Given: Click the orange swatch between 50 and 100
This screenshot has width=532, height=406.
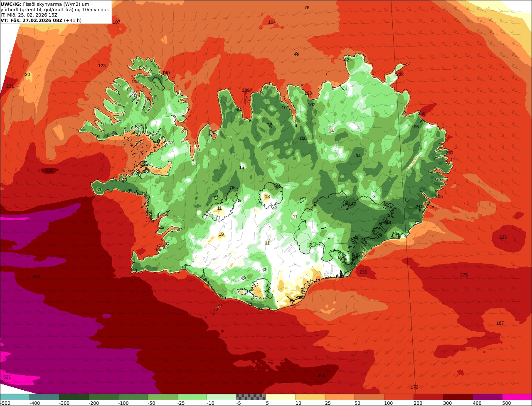Looking at the screenshot, I should 369,397.
